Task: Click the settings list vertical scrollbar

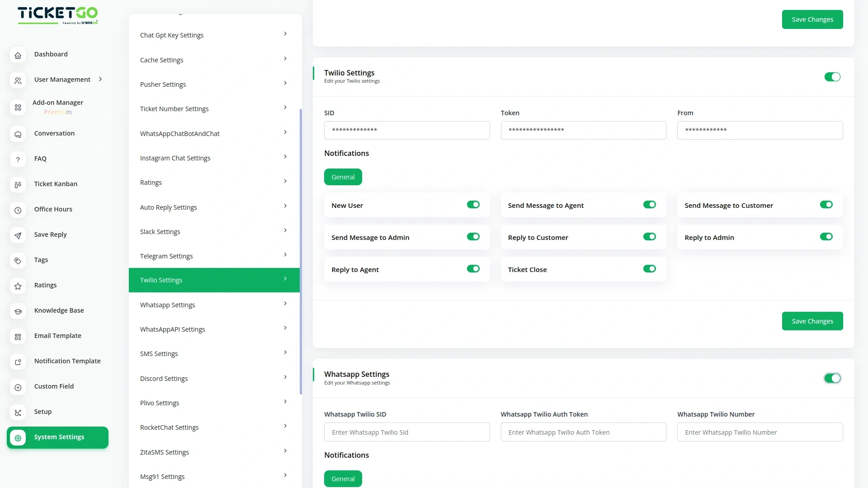Action: 301,251
